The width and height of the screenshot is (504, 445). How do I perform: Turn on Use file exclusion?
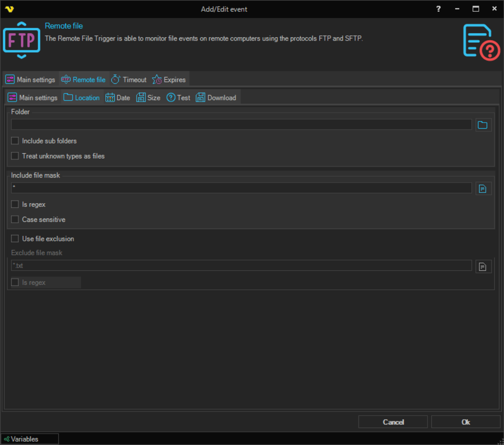pyautogui.click(x=15, y=239)
